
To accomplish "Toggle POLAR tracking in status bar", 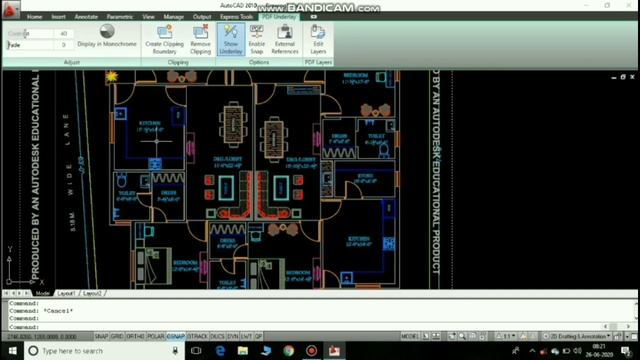I will point(156,336).
